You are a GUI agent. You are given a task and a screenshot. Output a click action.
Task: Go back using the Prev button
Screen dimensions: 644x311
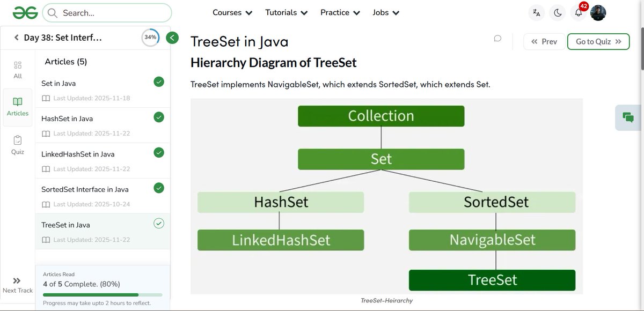click(544, 41)
